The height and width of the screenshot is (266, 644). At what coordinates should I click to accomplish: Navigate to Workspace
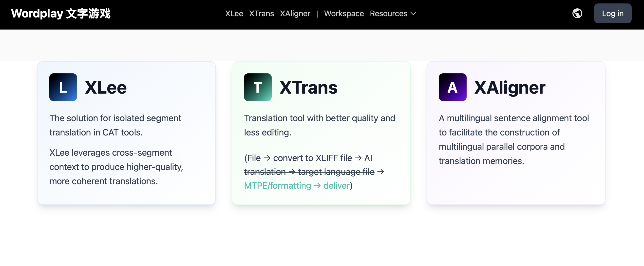tap(344, 14)
